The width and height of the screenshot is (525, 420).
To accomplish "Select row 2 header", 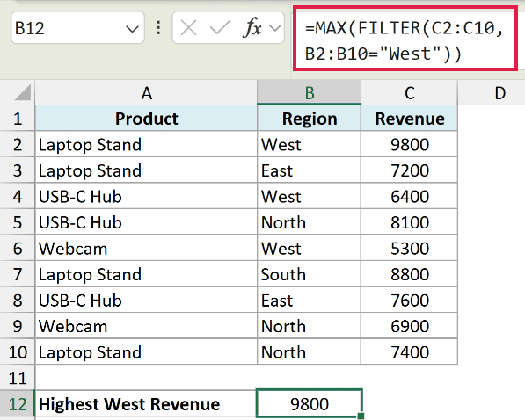I will point(18,144).
